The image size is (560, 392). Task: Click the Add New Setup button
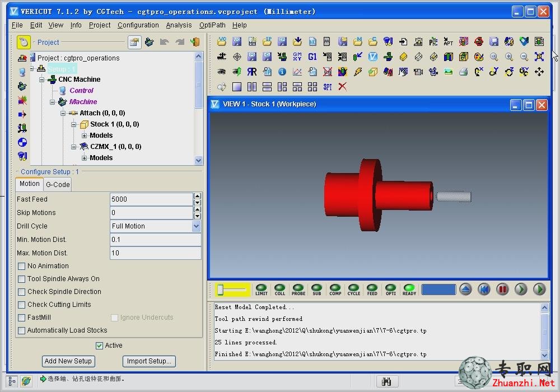coord(68,361)
